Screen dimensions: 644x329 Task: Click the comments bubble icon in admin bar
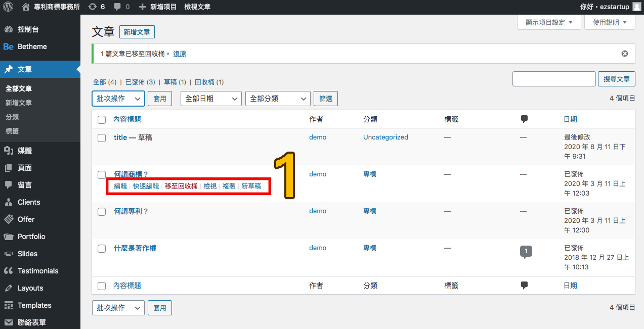pyautogui.click(x=118, y=7)
